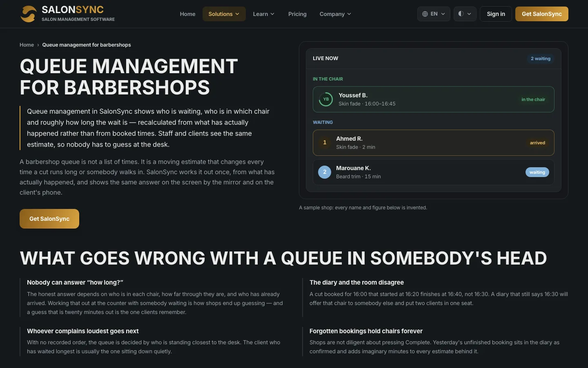Select the "Youssef B." name
Image resolution: width=588 pixels, height=368 pixels.
click(353, 95)
